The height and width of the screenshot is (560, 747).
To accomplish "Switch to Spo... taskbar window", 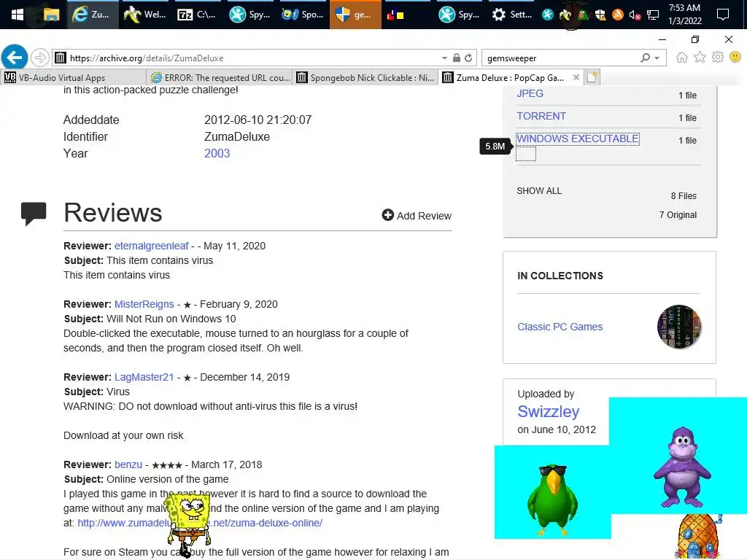I will click(303, 15).
